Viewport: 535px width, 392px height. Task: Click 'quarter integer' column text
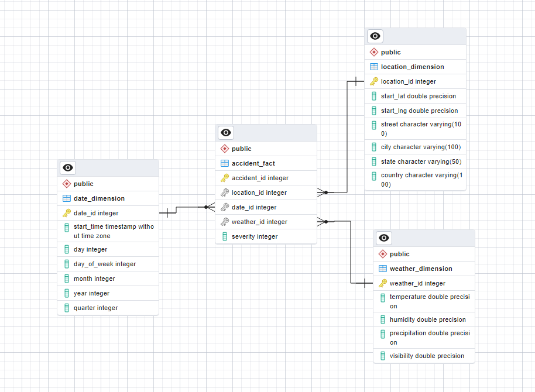(95, 308)
